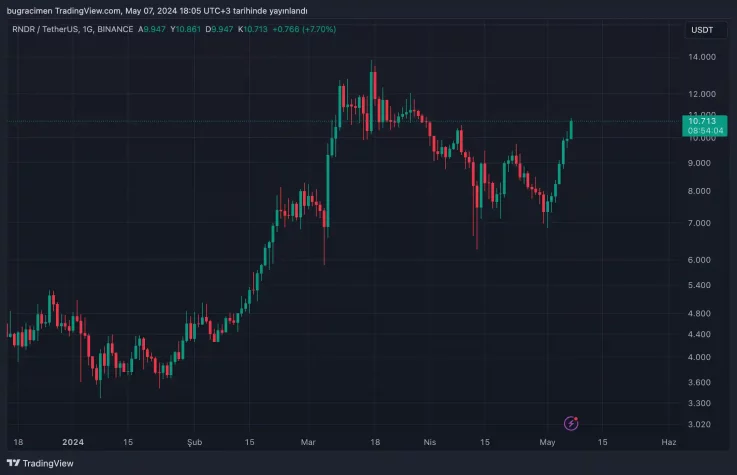Select the Mar label on time axis
737x475 pixels.
(309, 441)
